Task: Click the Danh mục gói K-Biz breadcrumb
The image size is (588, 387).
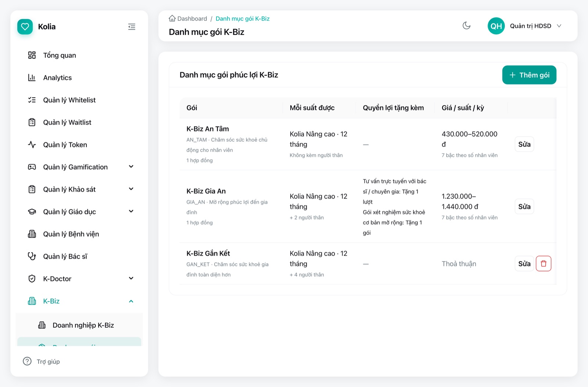Action: [243, 18]
